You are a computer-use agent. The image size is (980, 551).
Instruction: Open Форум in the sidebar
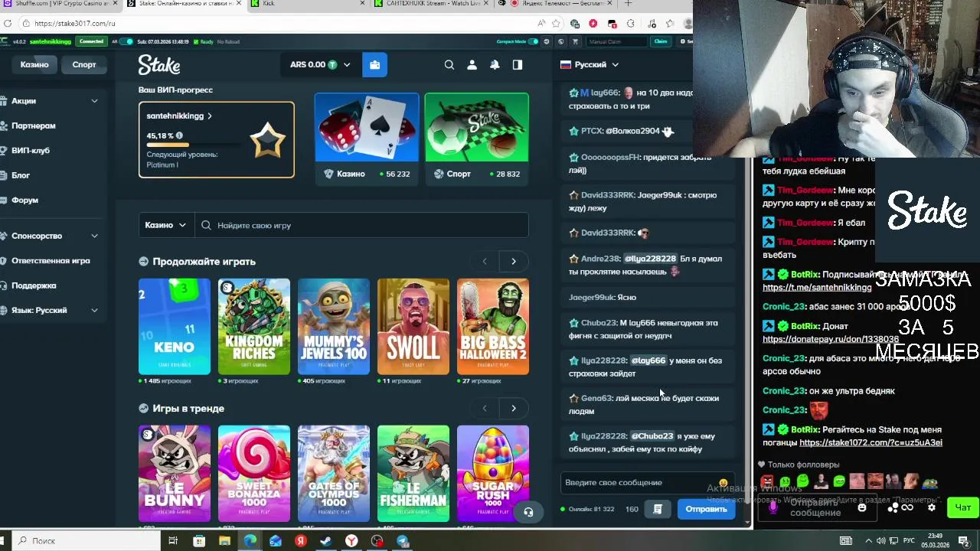[24, 201]
